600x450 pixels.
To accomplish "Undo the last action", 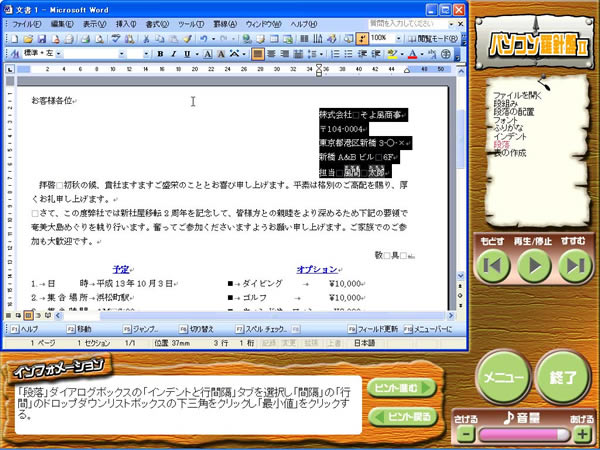I will (x=204, y=39).
